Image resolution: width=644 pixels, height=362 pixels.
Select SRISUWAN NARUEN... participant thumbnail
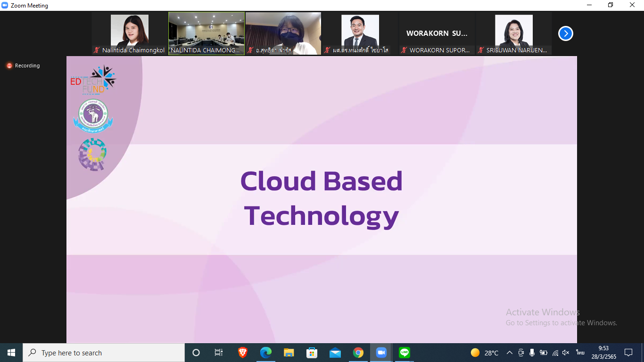514,33
